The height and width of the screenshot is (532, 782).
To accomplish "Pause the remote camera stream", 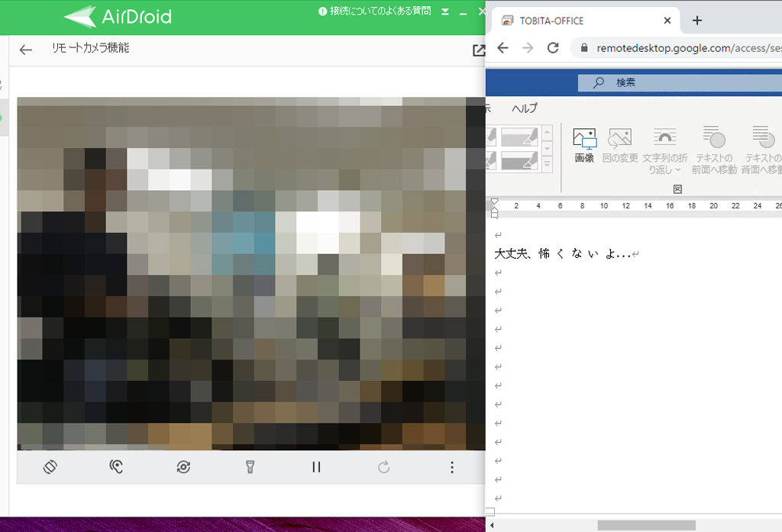I will click(x=316, y=467).
